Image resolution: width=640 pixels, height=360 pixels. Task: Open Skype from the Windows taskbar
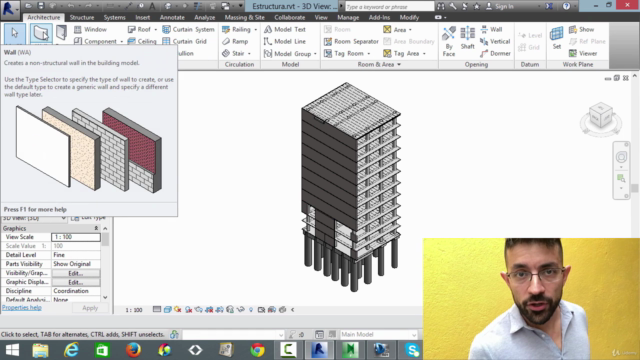412,350
